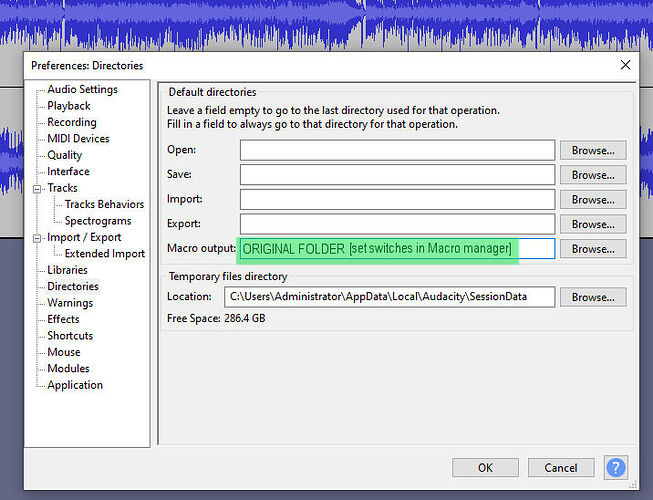Open the Shortcuts preferences

[70, 336]
